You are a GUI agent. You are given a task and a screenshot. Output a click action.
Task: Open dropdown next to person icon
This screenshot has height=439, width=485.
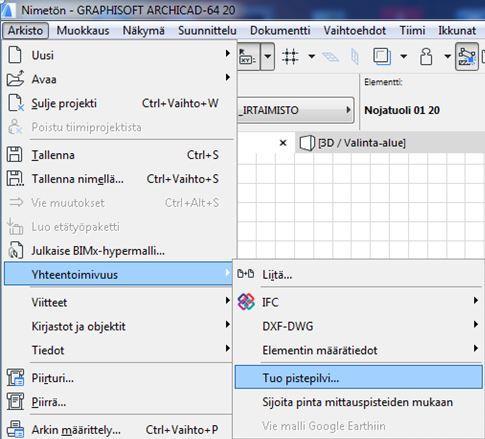point(448,56)
